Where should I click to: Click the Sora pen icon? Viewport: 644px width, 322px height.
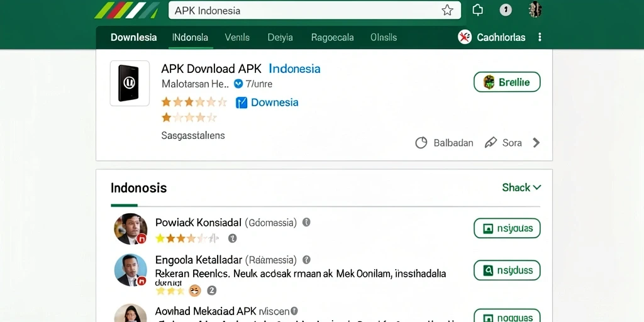coord(491,143)
